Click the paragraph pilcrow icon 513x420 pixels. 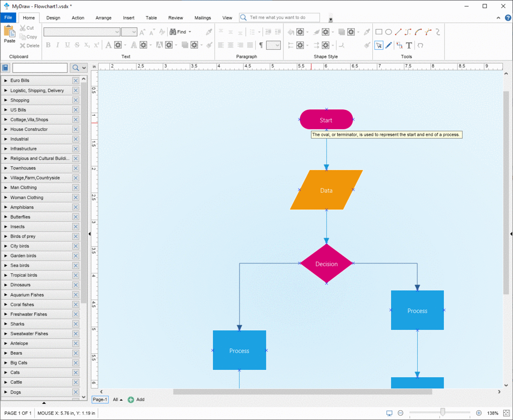coord(261,45)
